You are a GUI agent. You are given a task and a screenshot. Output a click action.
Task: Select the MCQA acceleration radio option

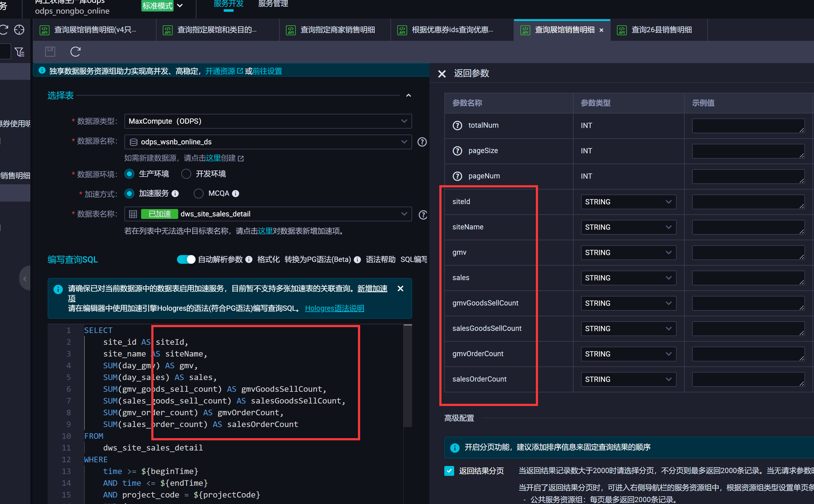pyautogui.click(x=199, y=194)
